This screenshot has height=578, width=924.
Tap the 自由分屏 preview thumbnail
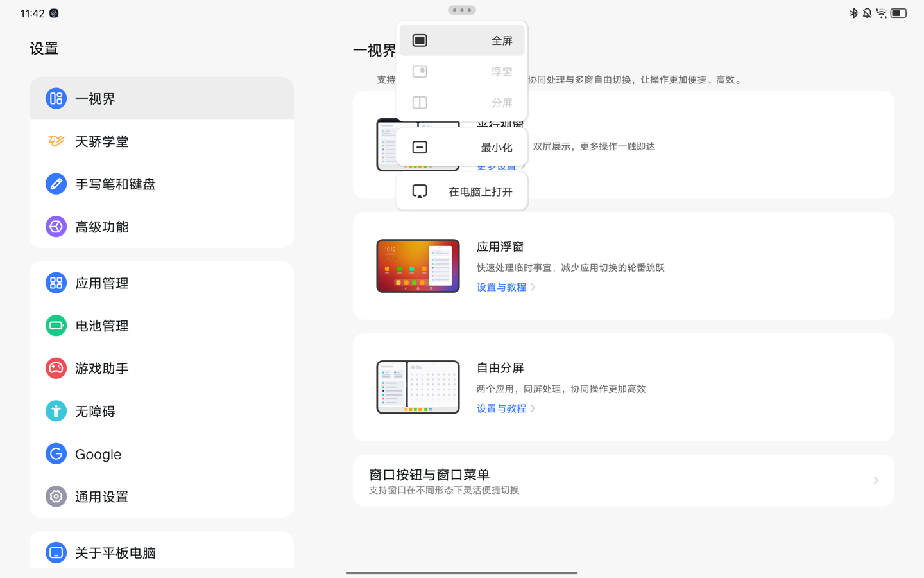pos(418,387)
